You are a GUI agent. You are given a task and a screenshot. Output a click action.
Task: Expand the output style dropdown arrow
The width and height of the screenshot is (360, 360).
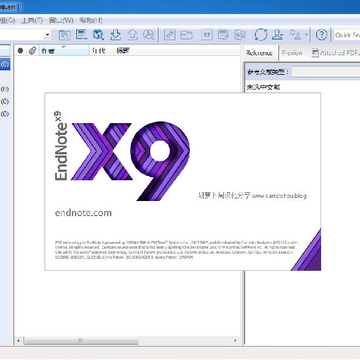point(47,35)
